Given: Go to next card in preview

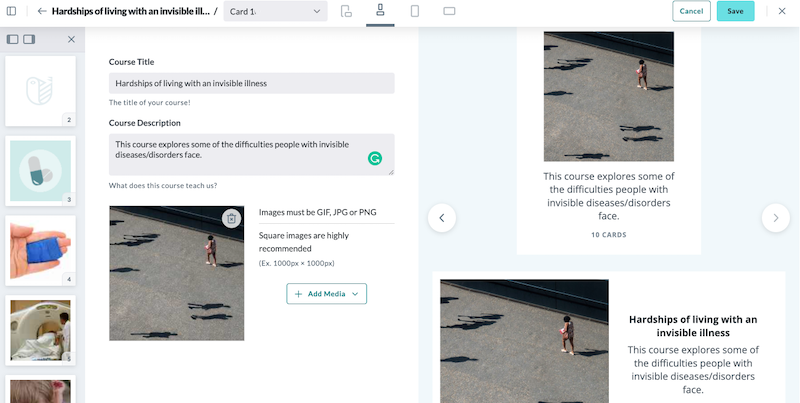Looking at the screenshot, I should pos(776,218).
